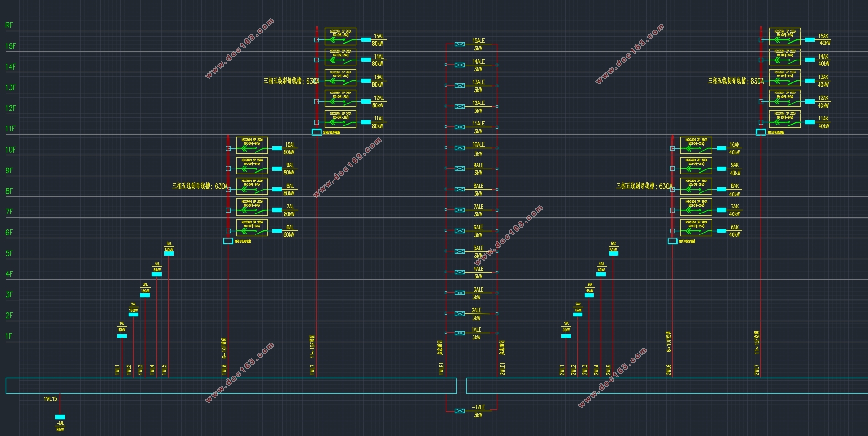
Task: Select the RF floor label
Action: 9,25
